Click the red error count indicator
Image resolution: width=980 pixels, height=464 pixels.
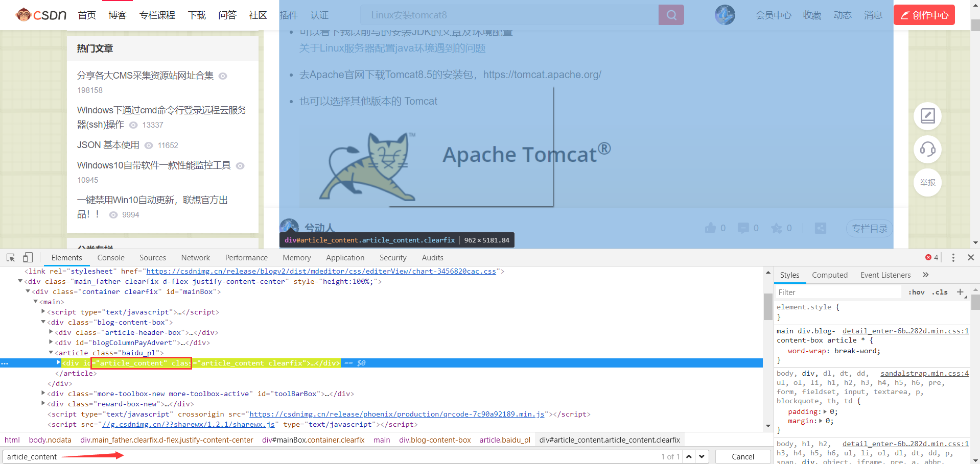[x=932, y=257]
